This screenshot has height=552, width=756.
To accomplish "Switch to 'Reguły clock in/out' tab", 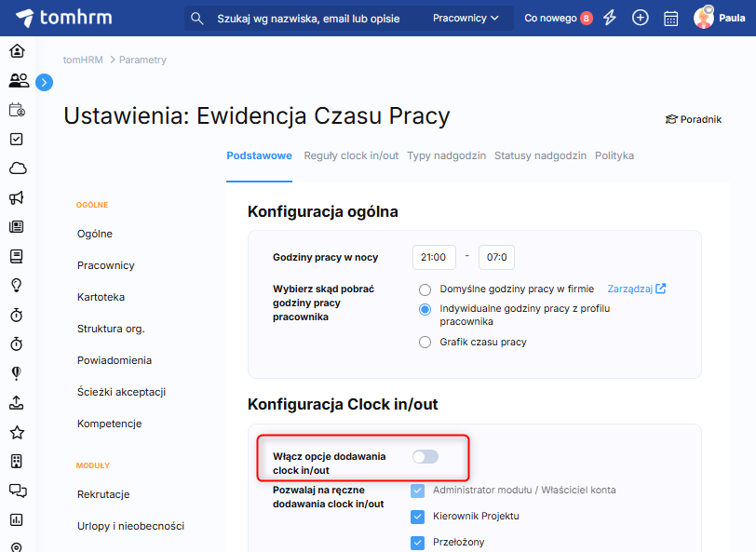I will 351,155.
